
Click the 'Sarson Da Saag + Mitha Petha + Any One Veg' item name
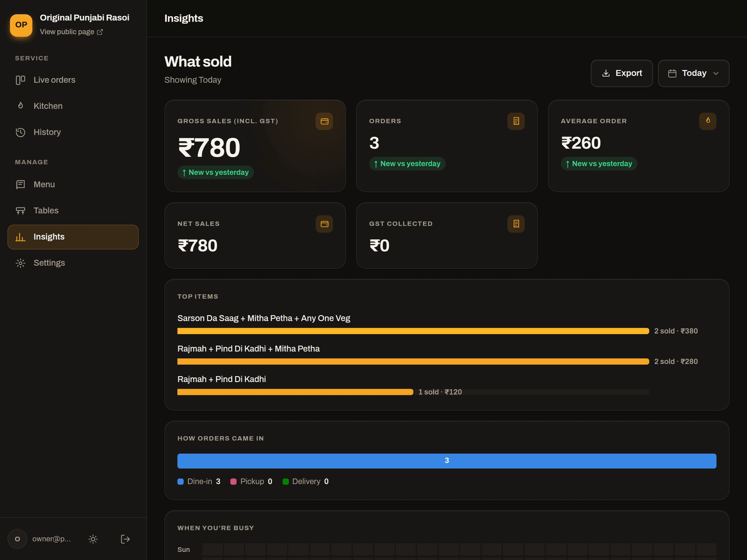(264, 318)
